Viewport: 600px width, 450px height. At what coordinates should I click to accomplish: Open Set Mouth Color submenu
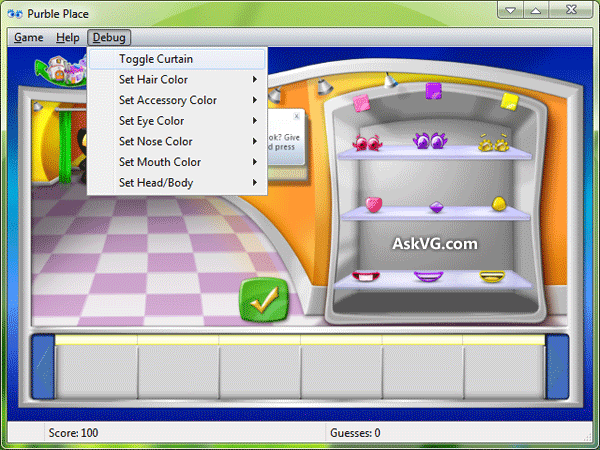pyautogui.click(x=177, y=162)
